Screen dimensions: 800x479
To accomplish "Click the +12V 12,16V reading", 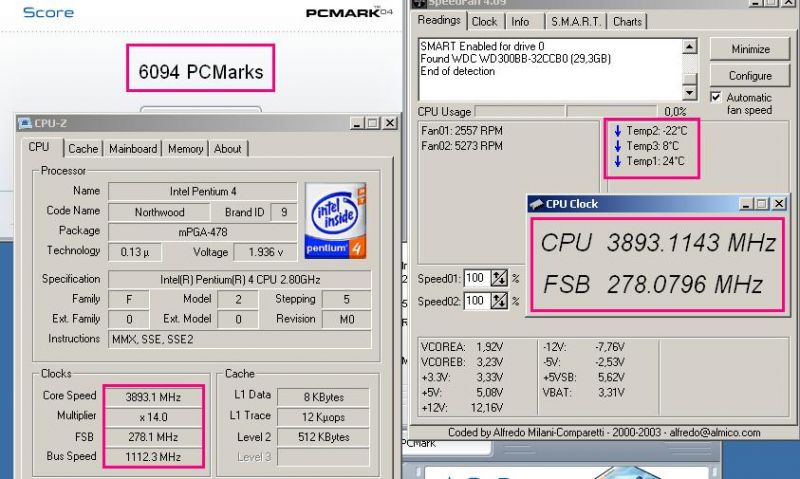I will [462, 408].
